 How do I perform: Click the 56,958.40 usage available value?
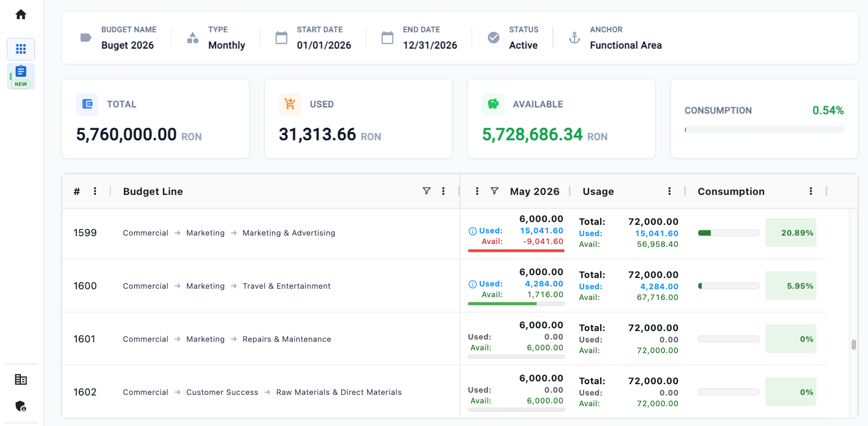pyautogui.click(x=657, y=244)
